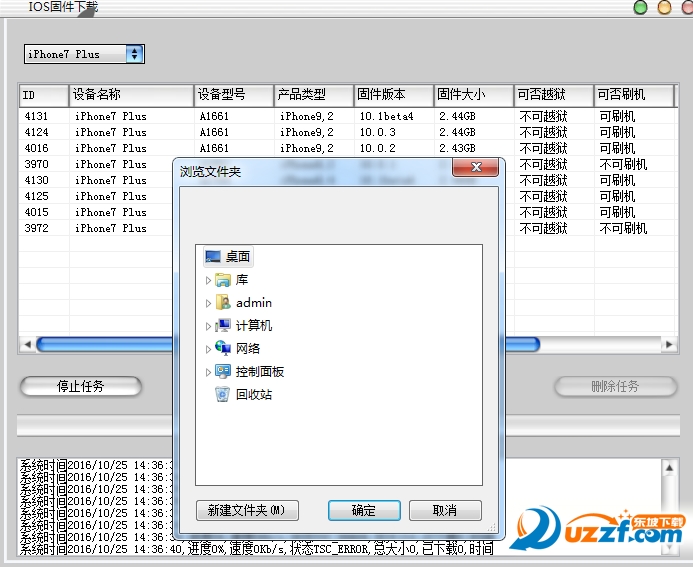Sort by 可否刷机 column header
Viewport: 693px width, 567px height.
(x=634, y=95)
